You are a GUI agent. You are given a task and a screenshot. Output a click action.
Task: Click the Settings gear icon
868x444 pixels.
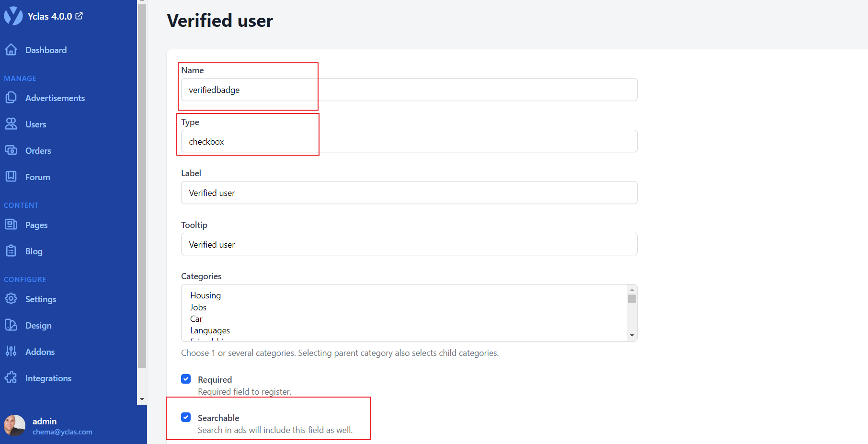[11, 299]
